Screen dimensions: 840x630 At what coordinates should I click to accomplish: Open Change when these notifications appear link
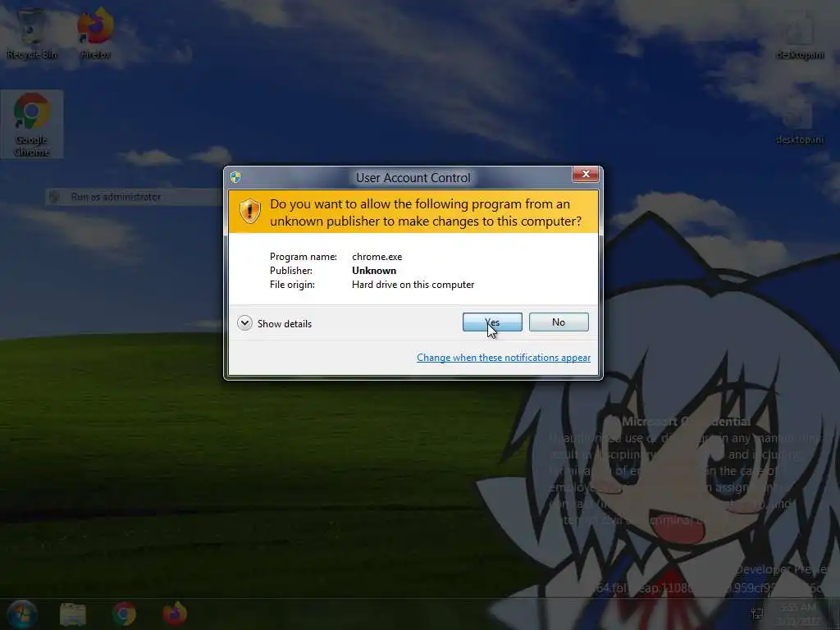point(503,358)
